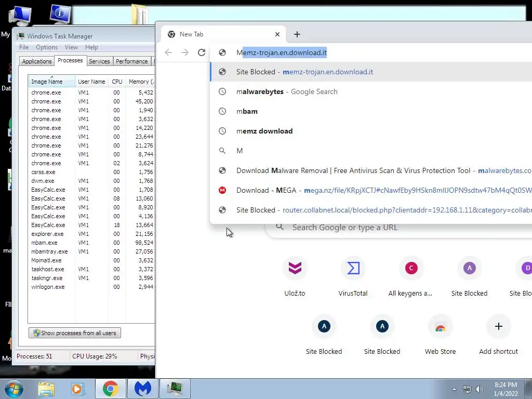Select the taskhost.exe process row
This screenshot has width=532, height=399.
[91, 269]
